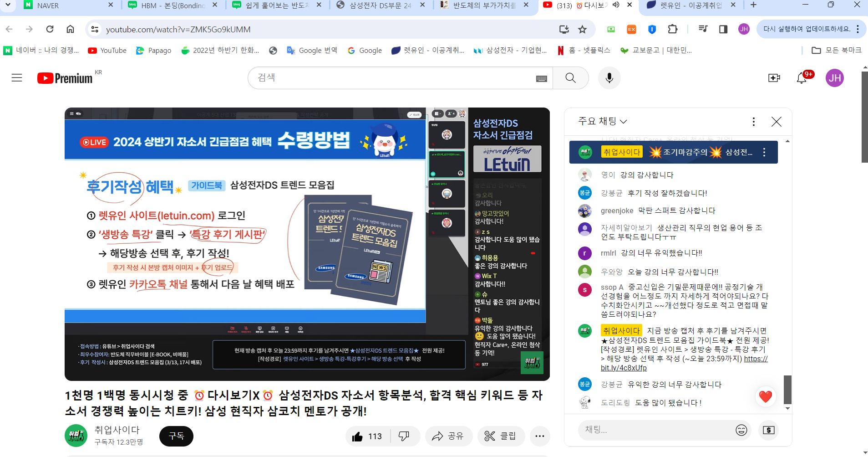This screenshot has width=868, height=457.
Task: Open the Papago bookmark
Action: 154,51
